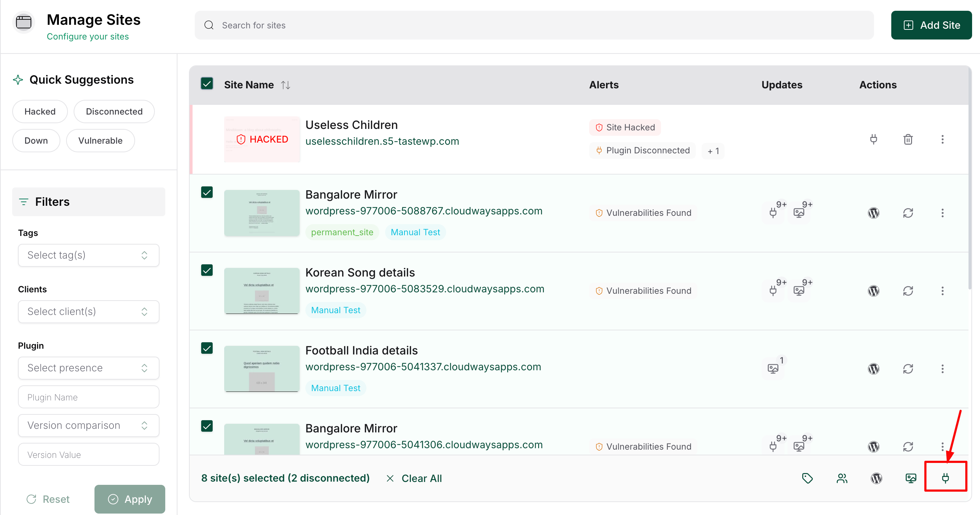Open the Select client(s) dropdown
The width and height of the screenshot is (980, 515).
coord(88,311)
